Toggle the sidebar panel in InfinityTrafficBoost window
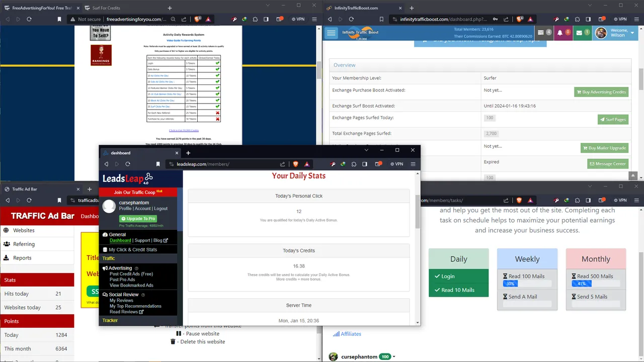 pos(588,19)
